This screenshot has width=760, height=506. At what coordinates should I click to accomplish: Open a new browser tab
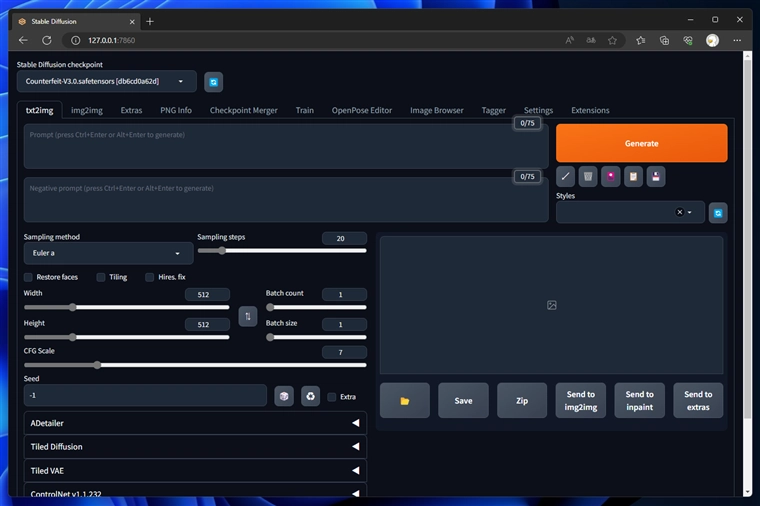(x=150, y=21)
